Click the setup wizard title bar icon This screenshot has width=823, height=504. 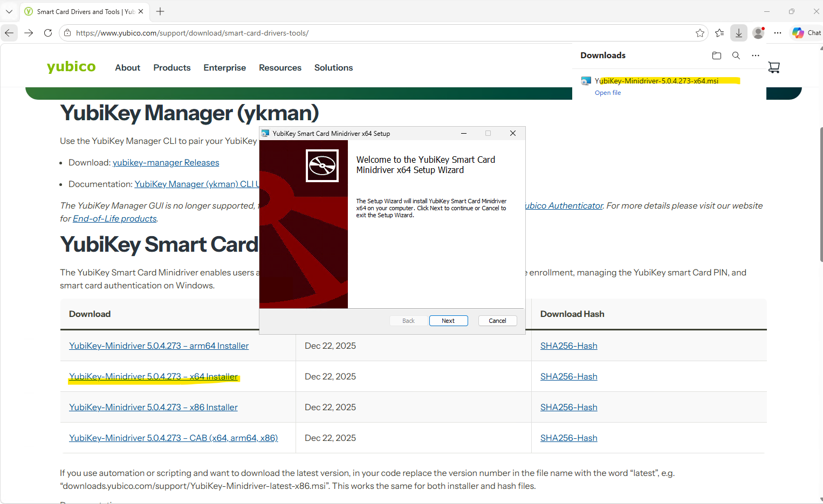coord(265,133)
